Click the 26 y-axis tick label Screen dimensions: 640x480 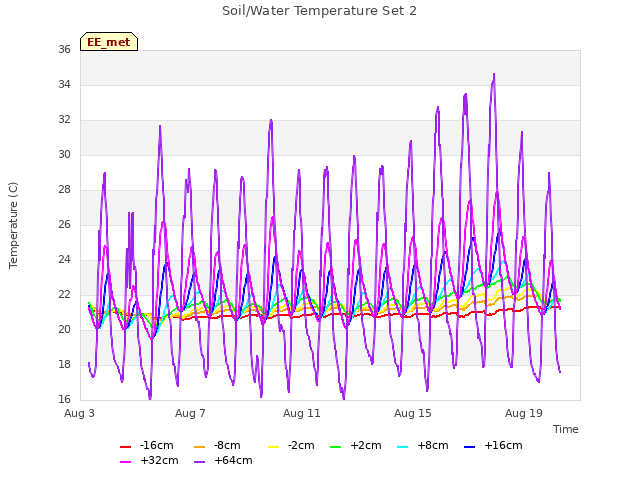[64, 224]
